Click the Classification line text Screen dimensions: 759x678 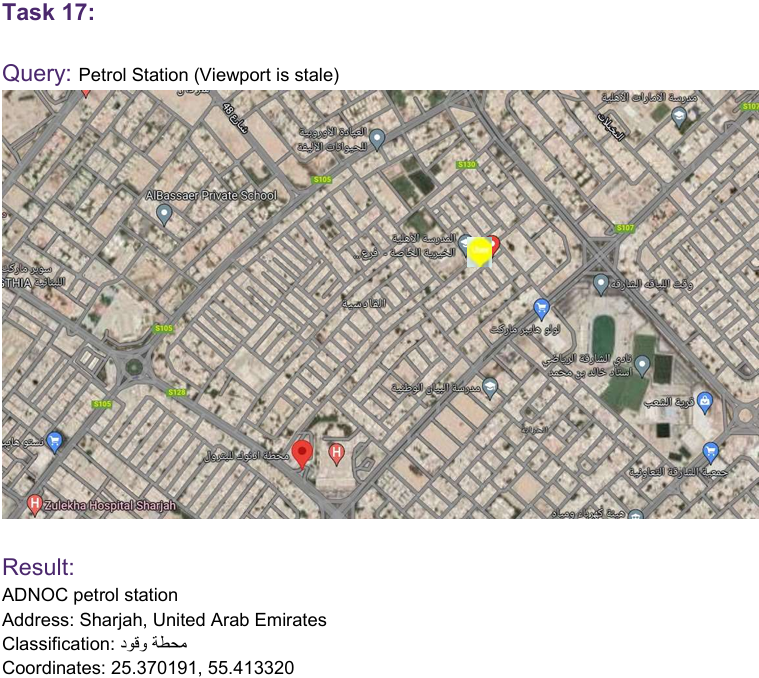click(x=95, y=644)
